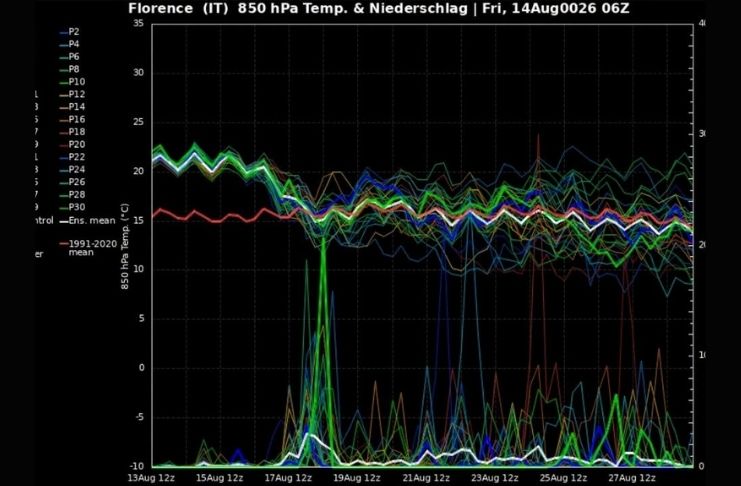Click the P30 legend entry
The image size is (741, 486).
point(72,207)
